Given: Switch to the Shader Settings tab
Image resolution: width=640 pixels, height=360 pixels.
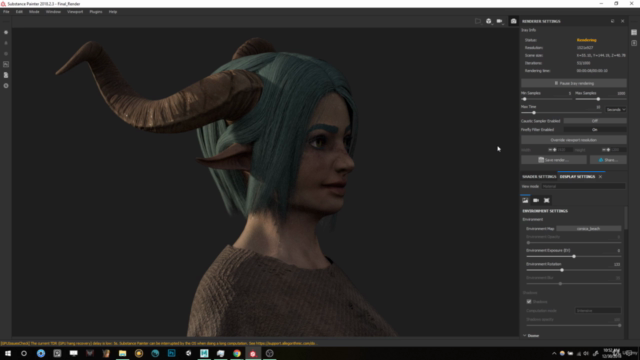Looking at the screenshot, I should pos(539,177).
